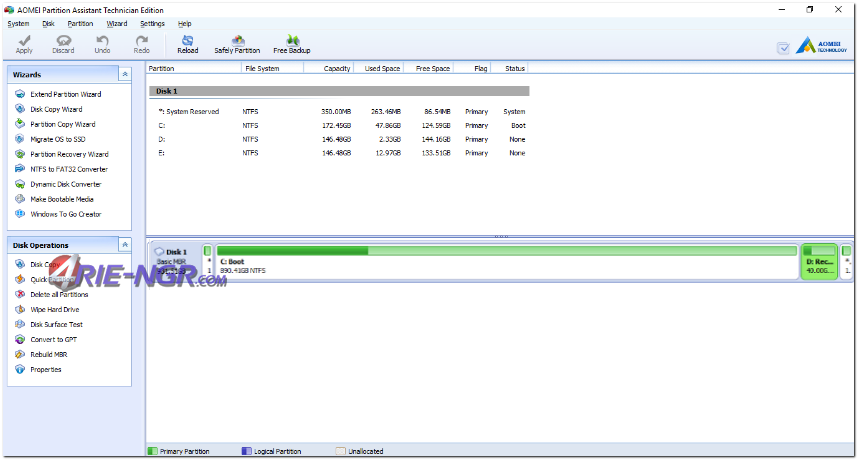
Task: Sort by the Free Space column header
Action: coord(428,68)
